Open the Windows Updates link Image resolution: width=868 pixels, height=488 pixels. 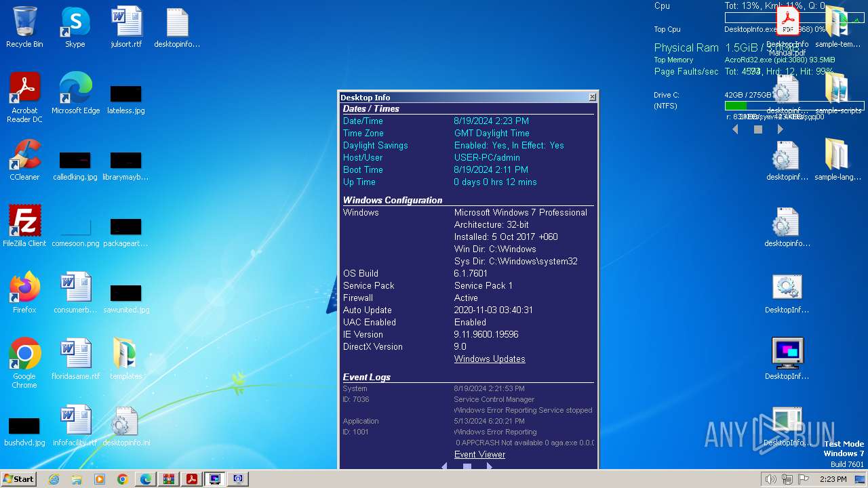click(x=490, y=359)
